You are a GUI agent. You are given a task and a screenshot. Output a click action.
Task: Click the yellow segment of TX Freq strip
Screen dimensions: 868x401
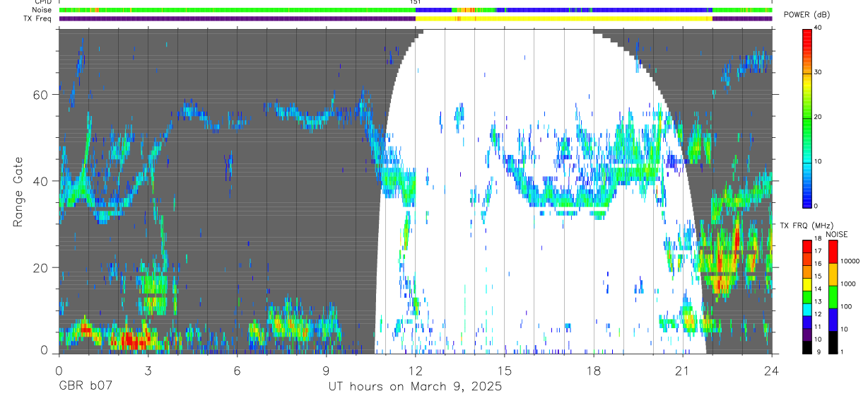point(563,18)
